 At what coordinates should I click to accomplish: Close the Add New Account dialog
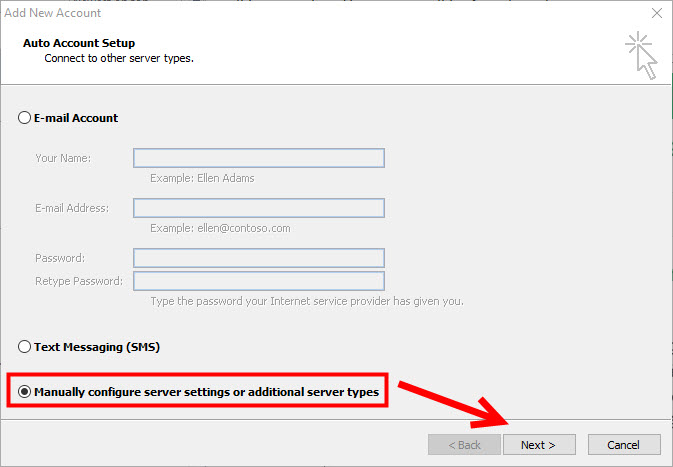click(x=656, y=13)
